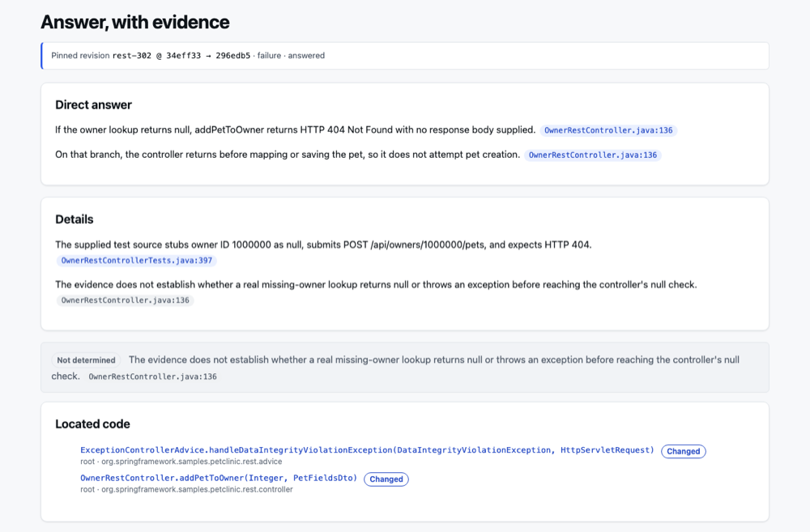Screen dimensions: 810x532
Task: Click Details sentence 'The evidence does not establish'
Action: (x=376, y=284)
